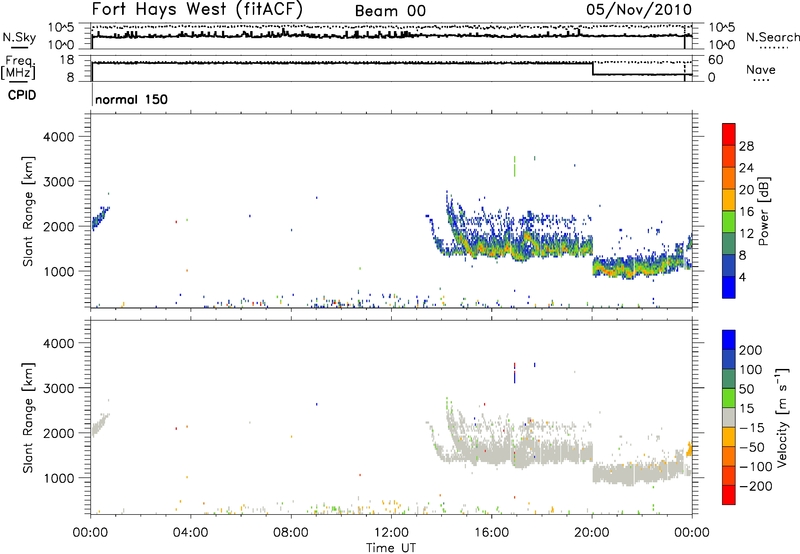Click the "60" tick on Nave axis

[715, 60]
